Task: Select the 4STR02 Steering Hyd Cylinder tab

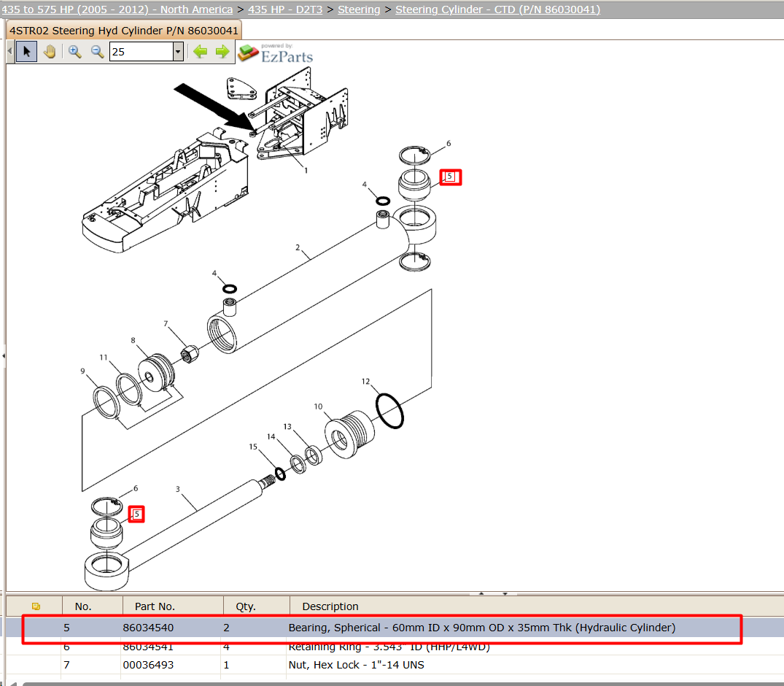Action: pyautogui.click(x=124, y=31)
